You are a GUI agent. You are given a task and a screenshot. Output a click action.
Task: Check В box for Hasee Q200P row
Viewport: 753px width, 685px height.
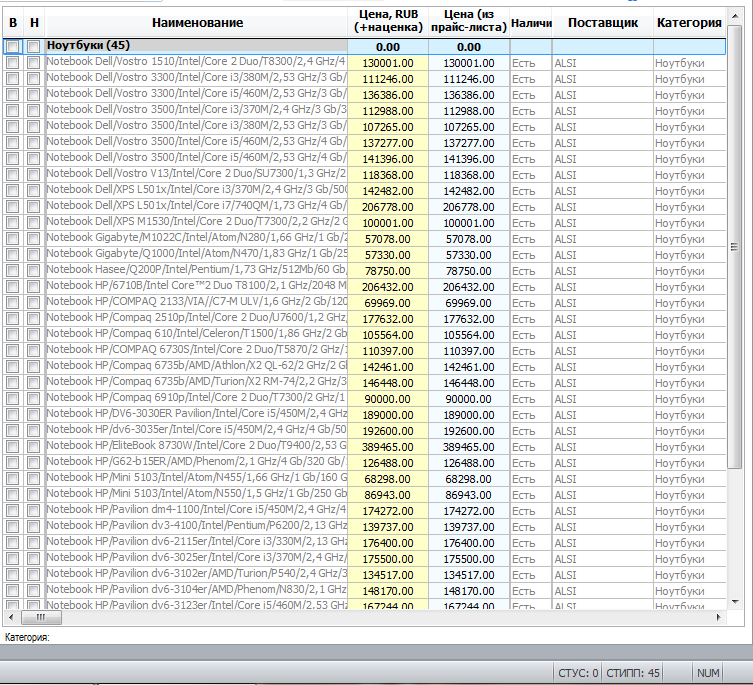click(13, 271)
